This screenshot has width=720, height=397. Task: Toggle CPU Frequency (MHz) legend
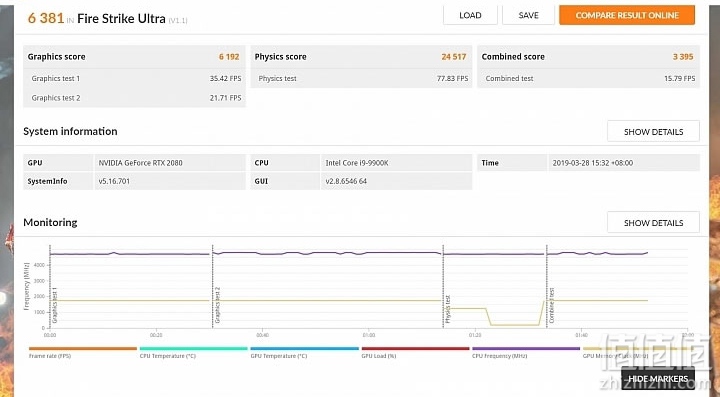click(x=526, y=352)
